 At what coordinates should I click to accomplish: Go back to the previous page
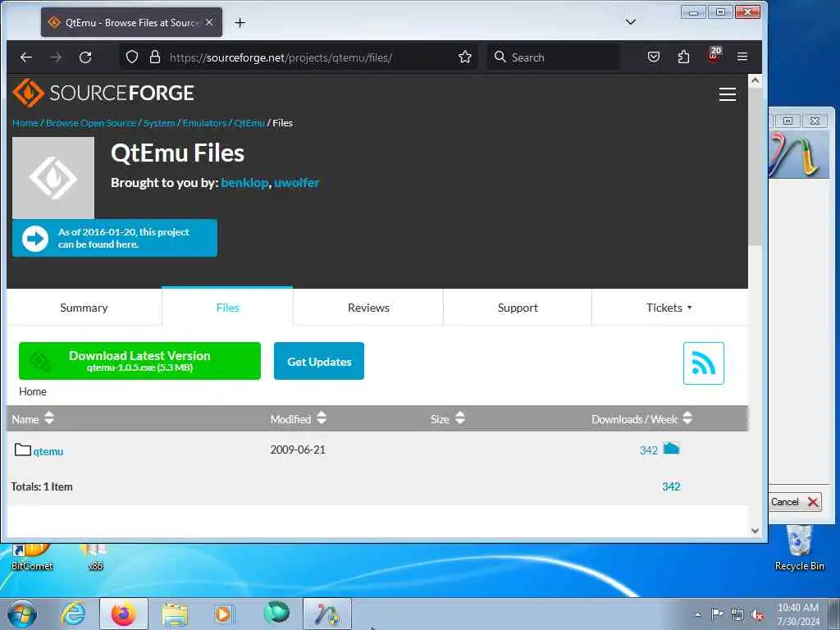click(26, 57)
